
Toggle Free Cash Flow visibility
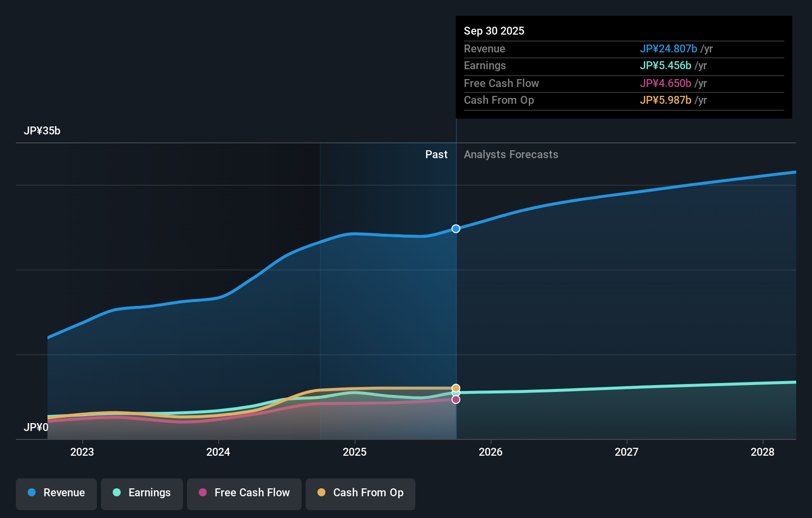coord(244,493)
